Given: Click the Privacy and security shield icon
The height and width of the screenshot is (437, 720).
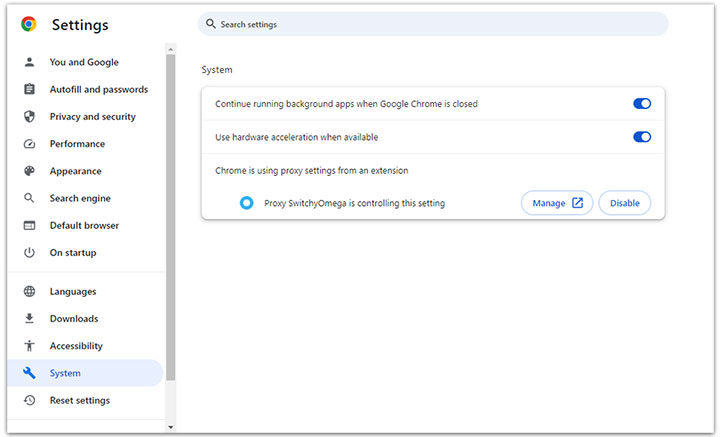Looking at the screenshot, I should point(29,117).
